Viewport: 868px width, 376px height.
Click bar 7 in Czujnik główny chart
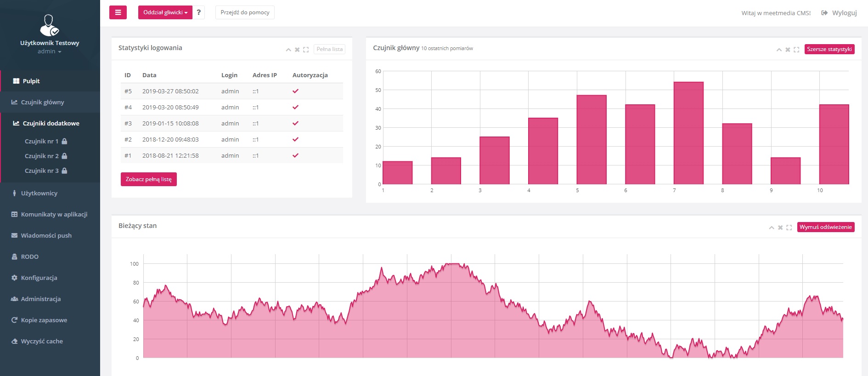tap(688, 133)
